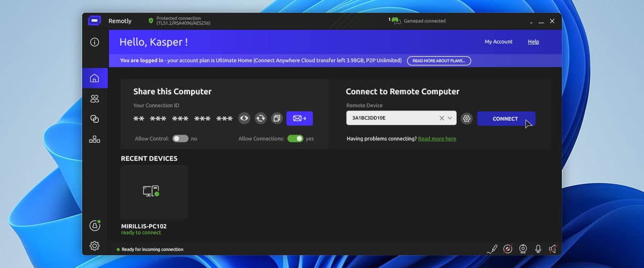644x268 pixels.
Task: Click the info icon in sidebar
Action: click(94, 42)
